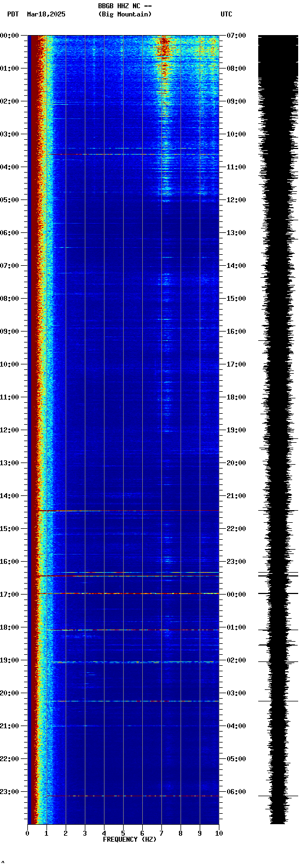
Task: Click the Mar18,2025 date label
Action: point(46,14)
